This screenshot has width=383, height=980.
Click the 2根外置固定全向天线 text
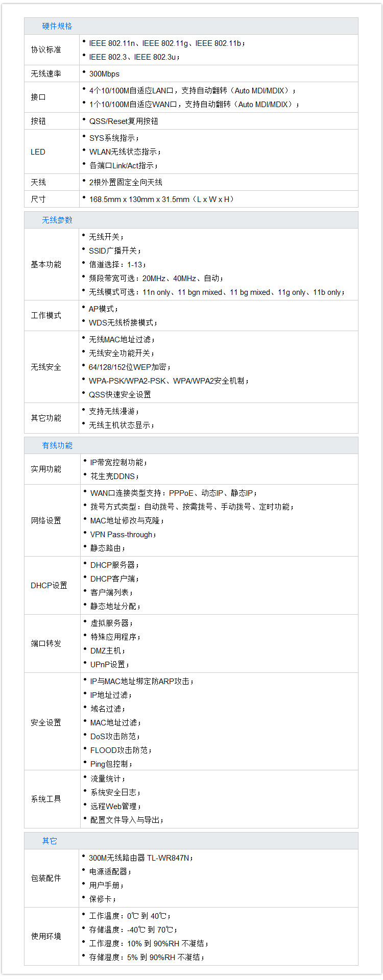(x=126, y=182)
